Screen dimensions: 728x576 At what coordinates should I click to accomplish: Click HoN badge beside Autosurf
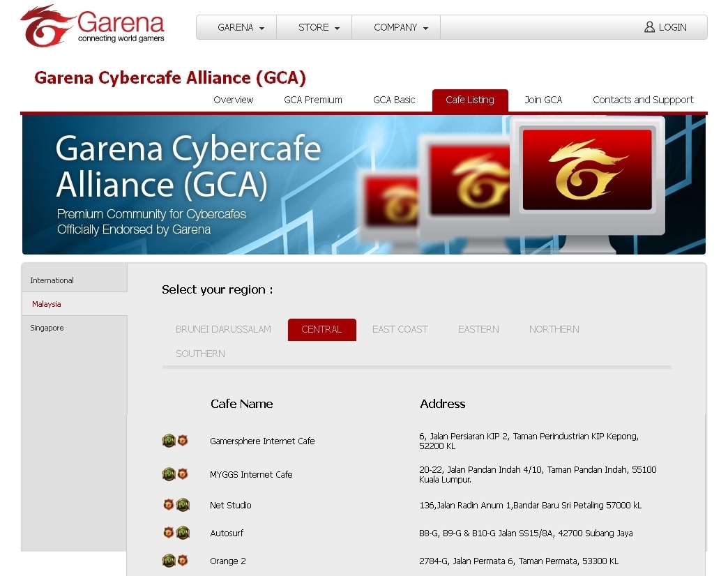183,532
